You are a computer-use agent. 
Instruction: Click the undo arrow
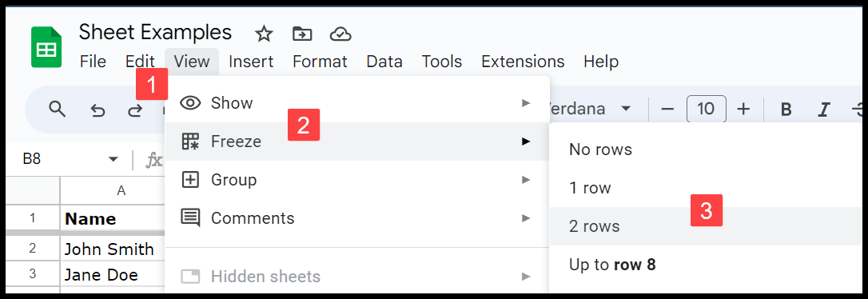pos(98,110)
